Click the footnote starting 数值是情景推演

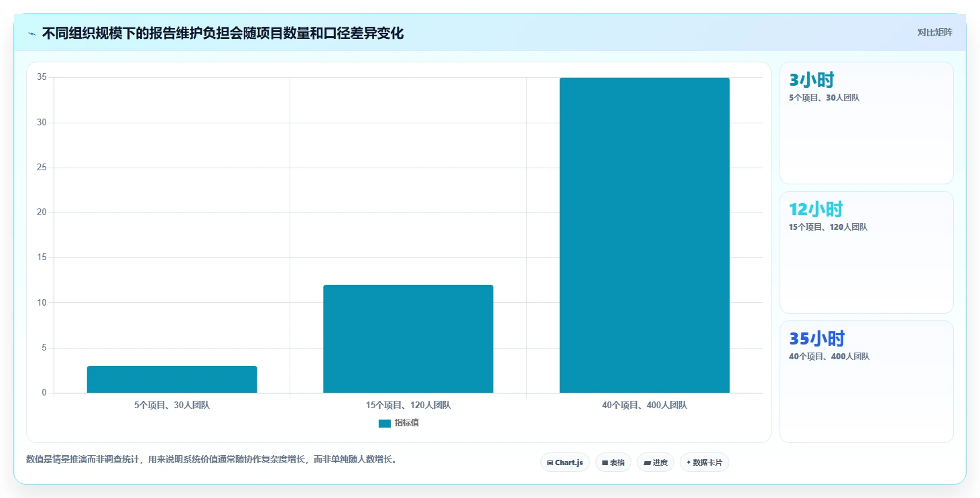pyautogui.click(x=211, y=460)
